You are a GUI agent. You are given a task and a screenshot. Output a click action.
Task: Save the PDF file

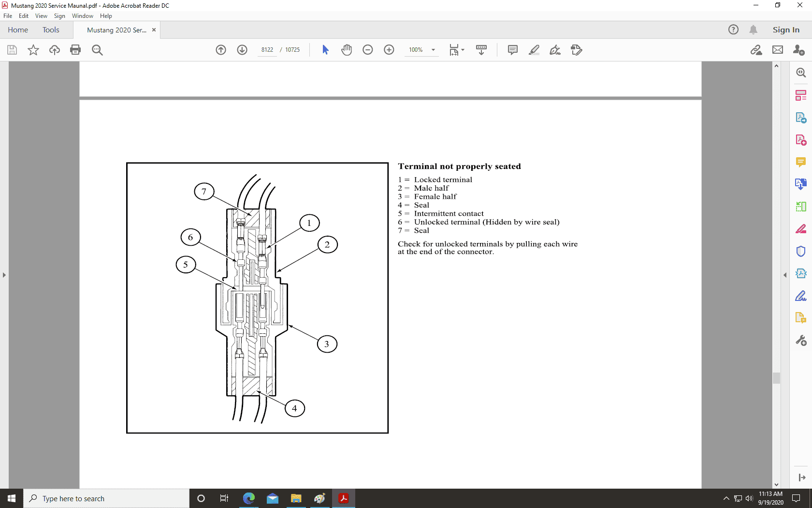point(12,50)
